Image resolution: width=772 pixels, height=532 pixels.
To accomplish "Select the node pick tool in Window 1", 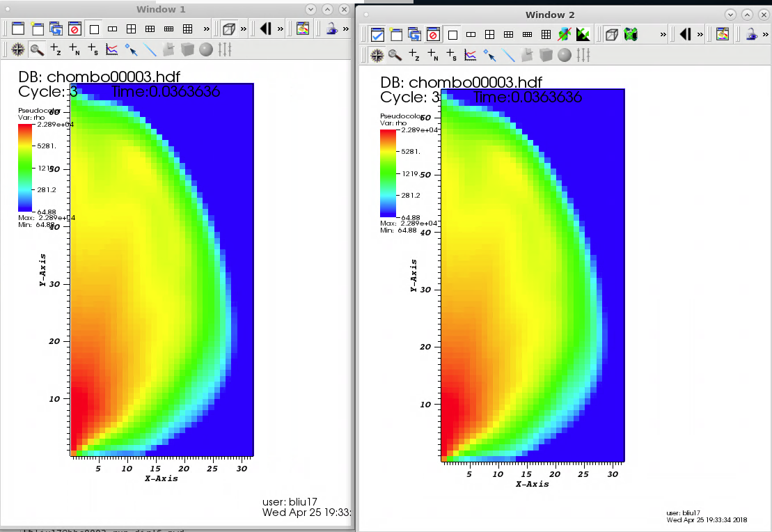I will pos(74,49).
